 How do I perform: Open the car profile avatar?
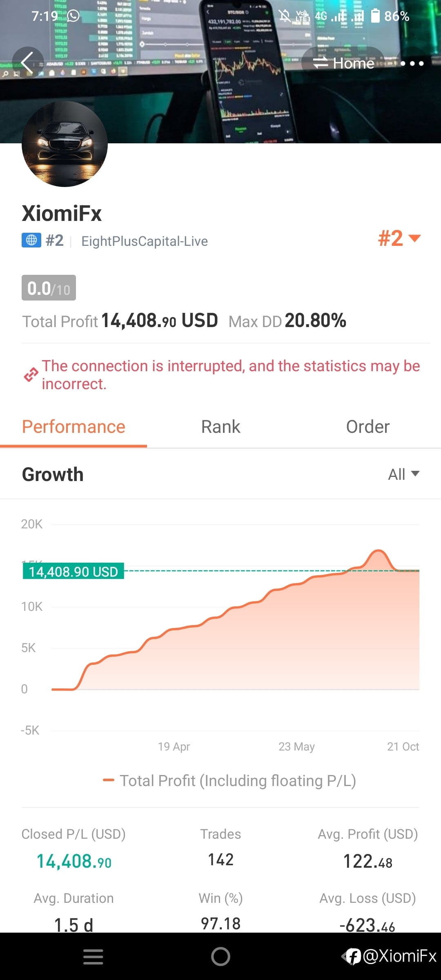click(x=65, y=144)
